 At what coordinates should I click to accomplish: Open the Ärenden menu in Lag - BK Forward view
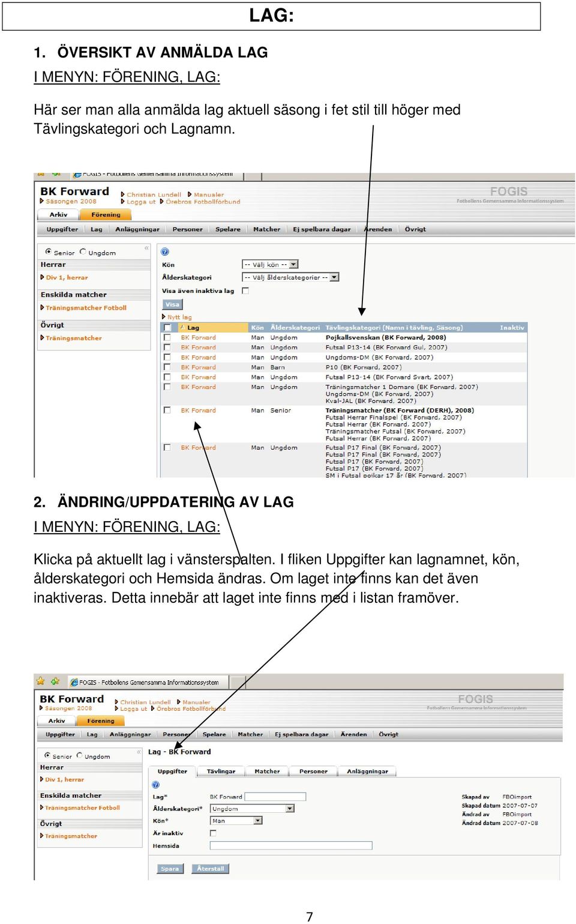[353, 734]
